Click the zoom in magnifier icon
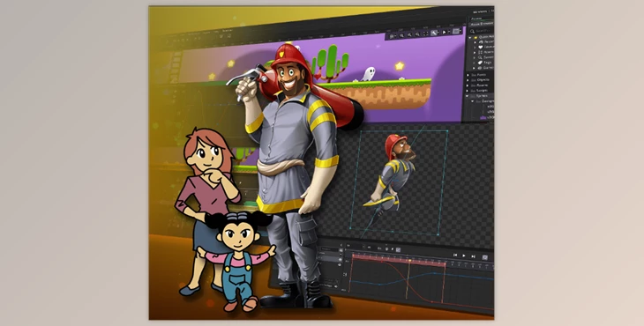This screenshot has width=644, height=326. (x=401, y=35)
